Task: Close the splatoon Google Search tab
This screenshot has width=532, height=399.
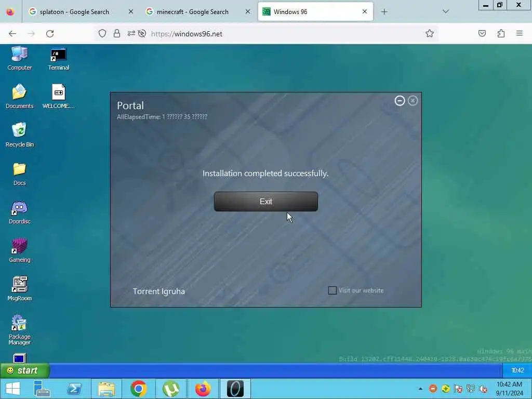Action: tap(131, 12)
